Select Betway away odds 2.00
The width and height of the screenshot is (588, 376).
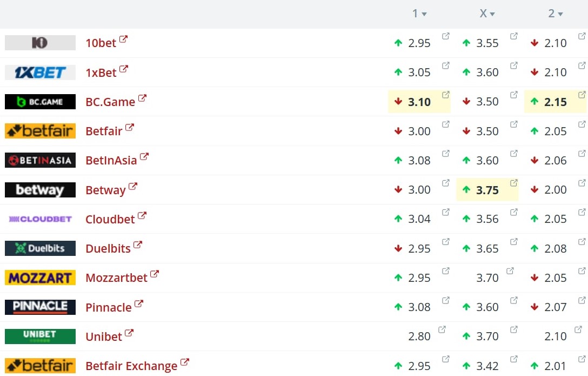click(556, 189)
